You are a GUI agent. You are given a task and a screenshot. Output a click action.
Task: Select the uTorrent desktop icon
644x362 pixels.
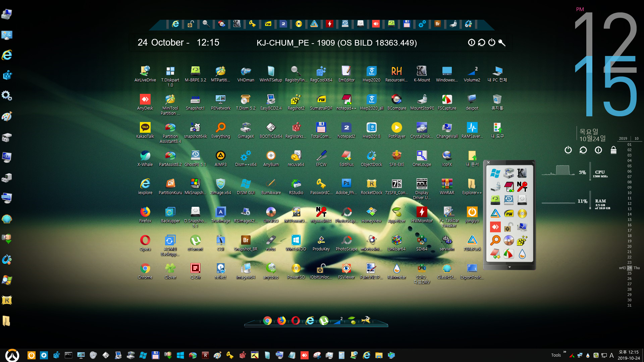pos(195,243)
